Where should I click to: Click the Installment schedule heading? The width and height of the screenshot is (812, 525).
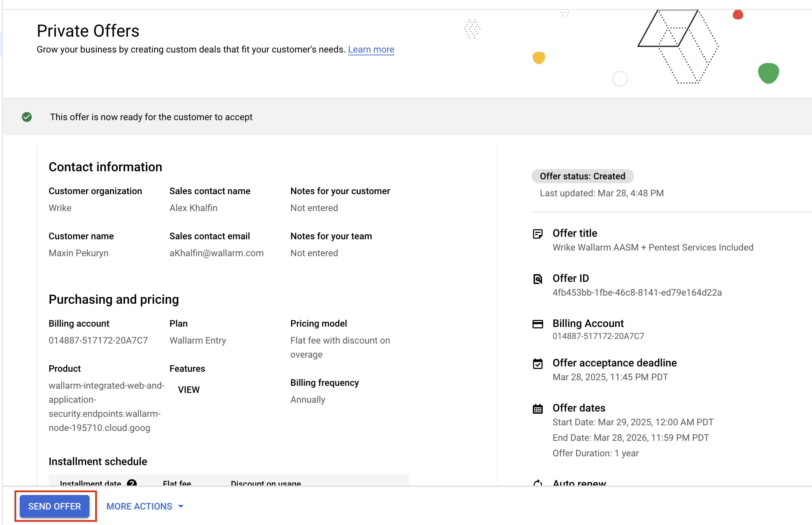coord(98,462)
